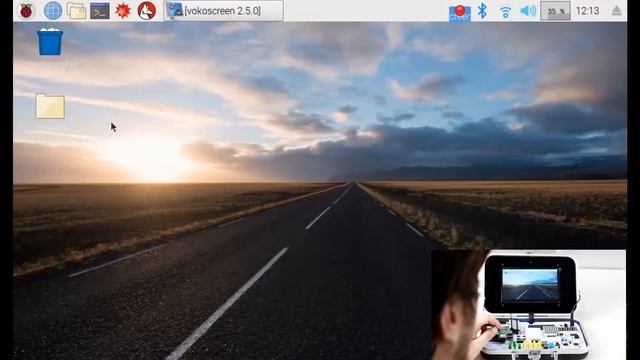Switch to vokoscreen 2.5.0 taskbar window
The image size is (640, 360).
tap(223, 11)
